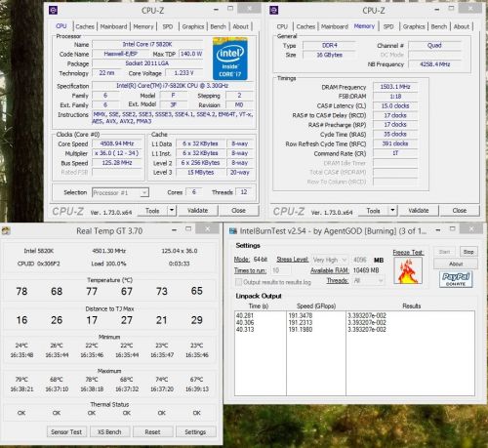This screenshot has width=488, height=448.
Task: Click the PayPal Donate icon
Action: click(x=456, y=279)
